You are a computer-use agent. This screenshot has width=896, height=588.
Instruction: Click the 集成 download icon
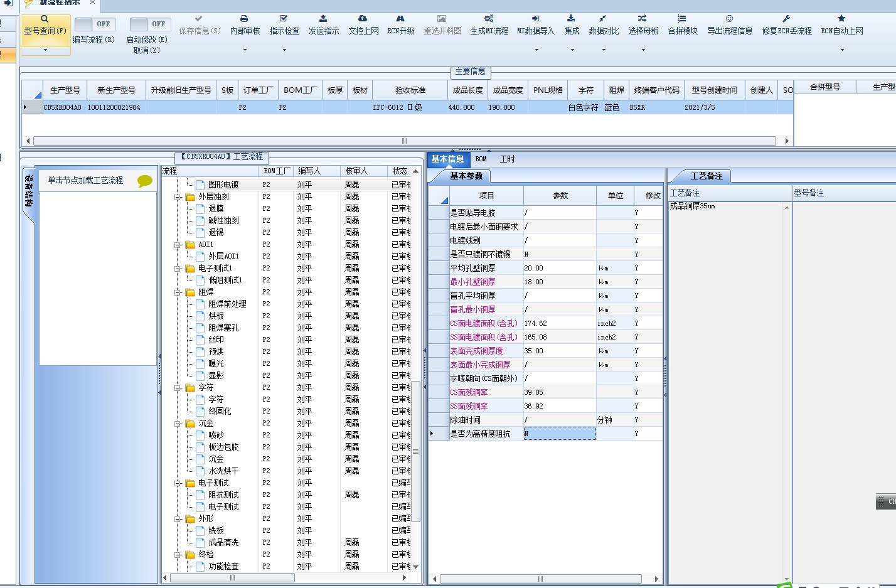click(571, 19)
